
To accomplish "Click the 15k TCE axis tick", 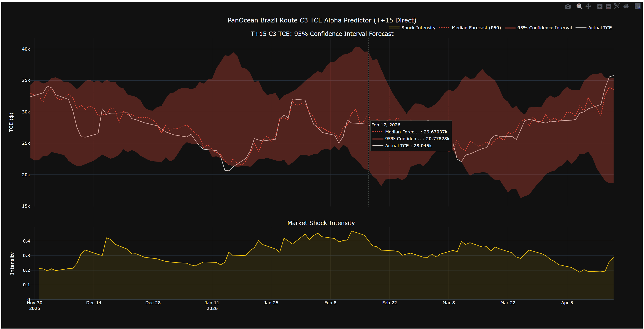I will pos(26,206).
